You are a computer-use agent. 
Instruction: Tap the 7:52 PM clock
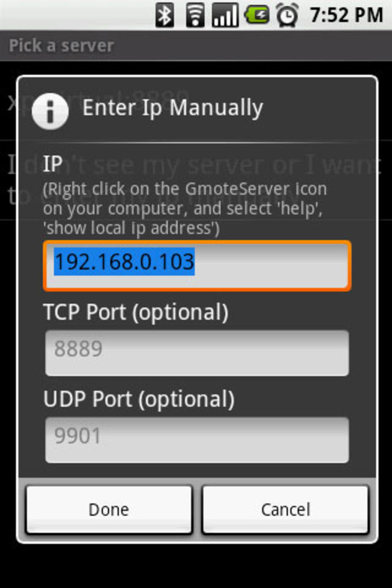click(346, 15)
